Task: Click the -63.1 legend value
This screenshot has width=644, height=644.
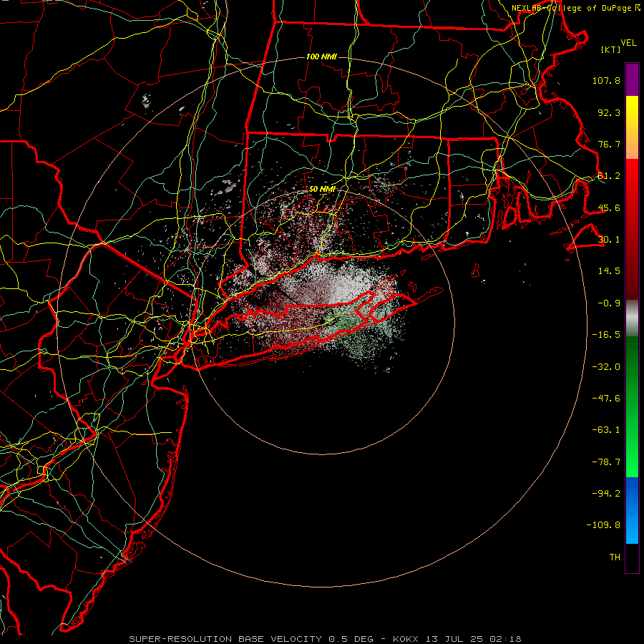Action: tap(606, 430)
